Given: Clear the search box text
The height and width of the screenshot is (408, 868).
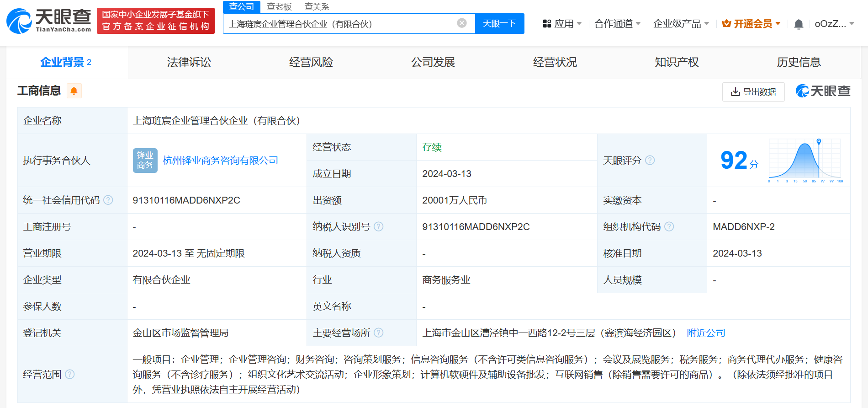Looking at the screenshot, I should pos(462,23).
